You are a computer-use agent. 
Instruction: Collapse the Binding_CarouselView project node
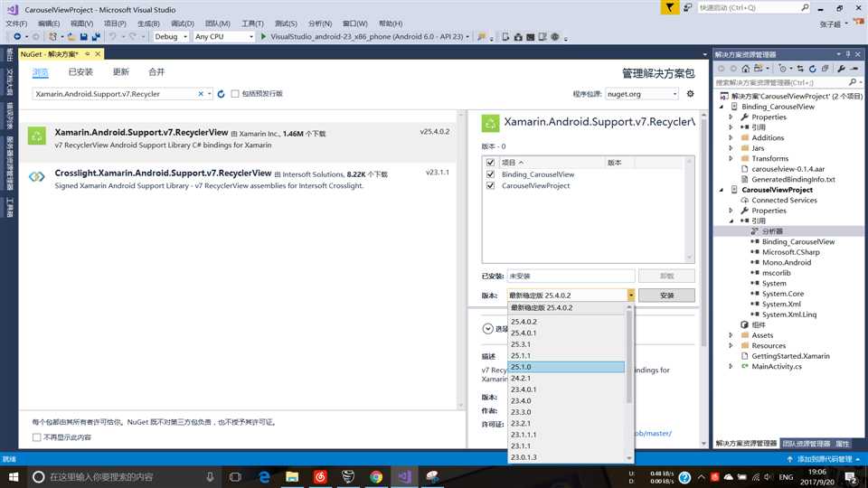[722, 107]
